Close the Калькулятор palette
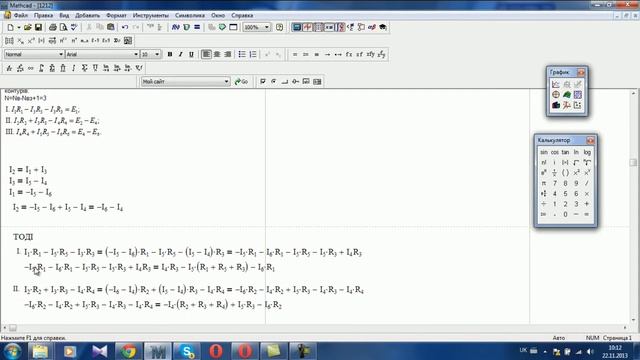Image resolution: width=640 pixels, height=360 pixels. click(x=590, y=140)
